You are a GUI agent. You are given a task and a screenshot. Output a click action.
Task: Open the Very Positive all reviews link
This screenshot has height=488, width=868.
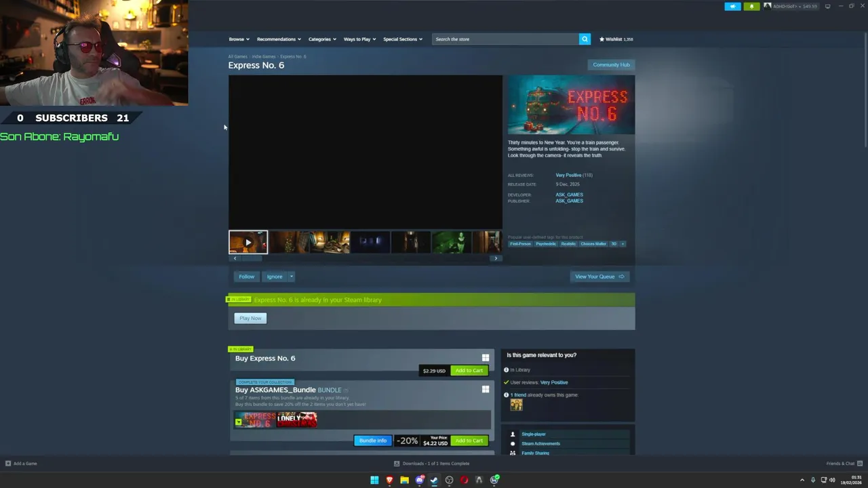point(568,176)
